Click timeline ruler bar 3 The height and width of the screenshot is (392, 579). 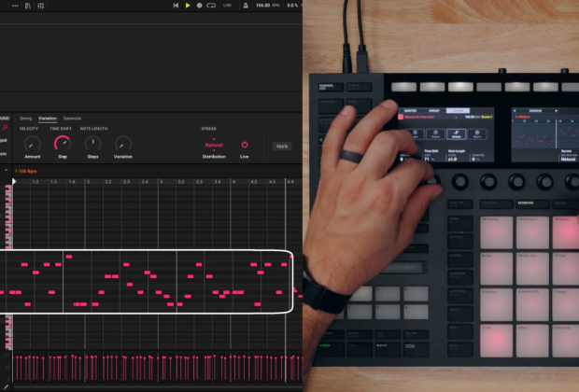point(161,182)
